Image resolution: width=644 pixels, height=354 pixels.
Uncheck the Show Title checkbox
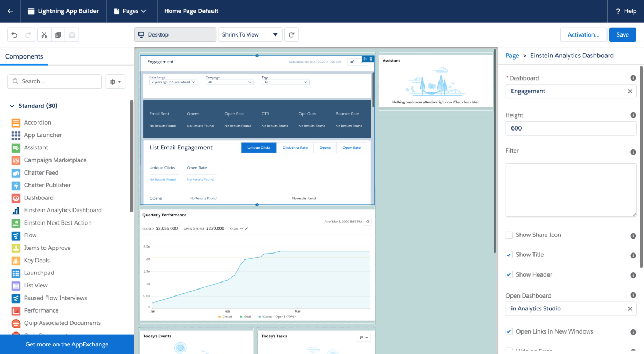pyautogui.click(x=509, y=255)
